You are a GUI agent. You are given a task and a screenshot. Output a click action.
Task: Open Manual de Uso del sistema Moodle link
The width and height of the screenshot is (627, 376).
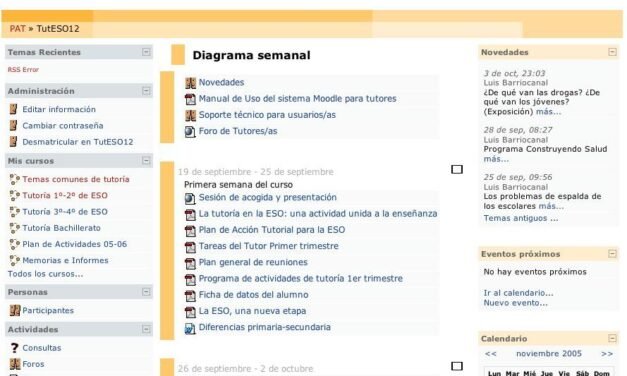point(298,98)
